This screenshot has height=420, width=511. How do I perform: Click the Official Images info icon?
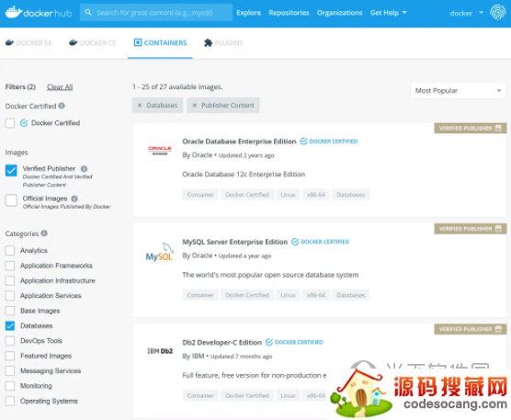74,199
